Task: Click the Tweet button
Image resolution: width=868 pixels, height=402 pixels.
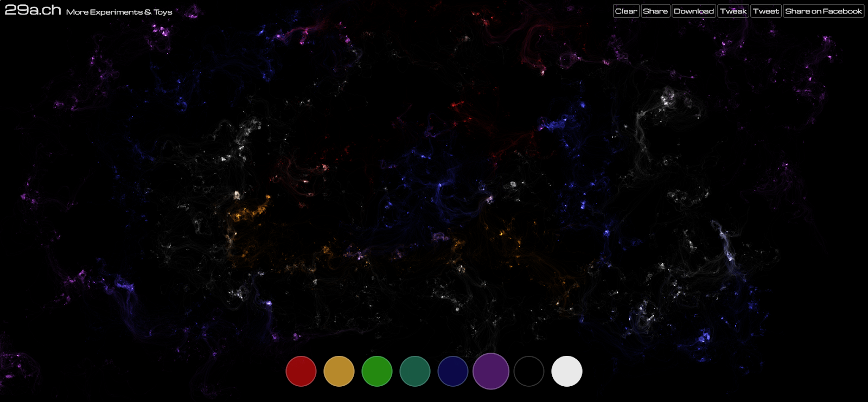Action: [x=766, y=11]
